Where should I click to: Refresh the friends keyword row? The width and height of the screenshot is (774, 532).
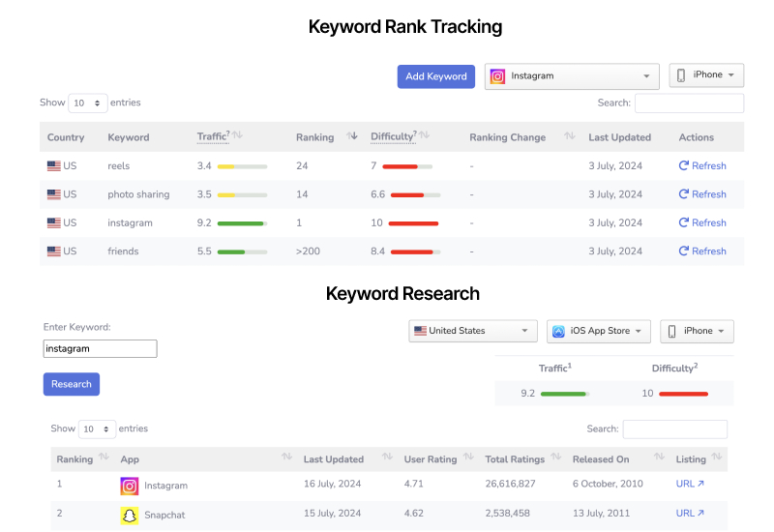point(702,251)
